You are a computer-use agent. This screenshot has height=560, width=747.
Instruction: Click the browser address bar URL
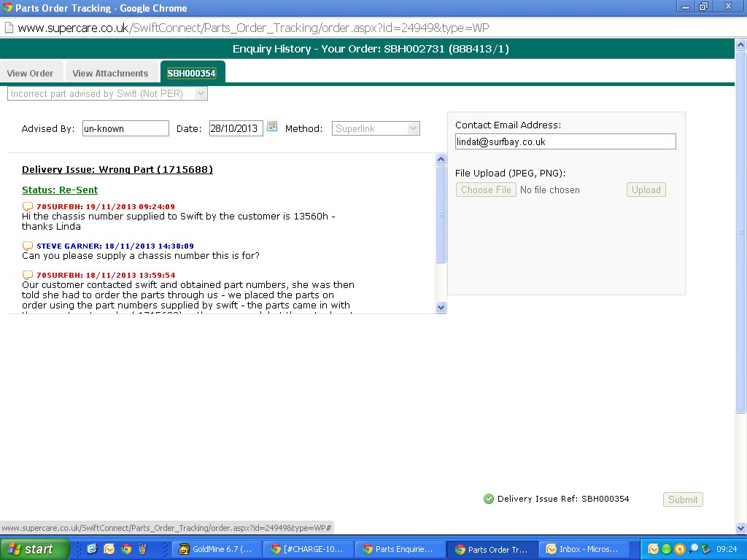[x=253, y=28]
